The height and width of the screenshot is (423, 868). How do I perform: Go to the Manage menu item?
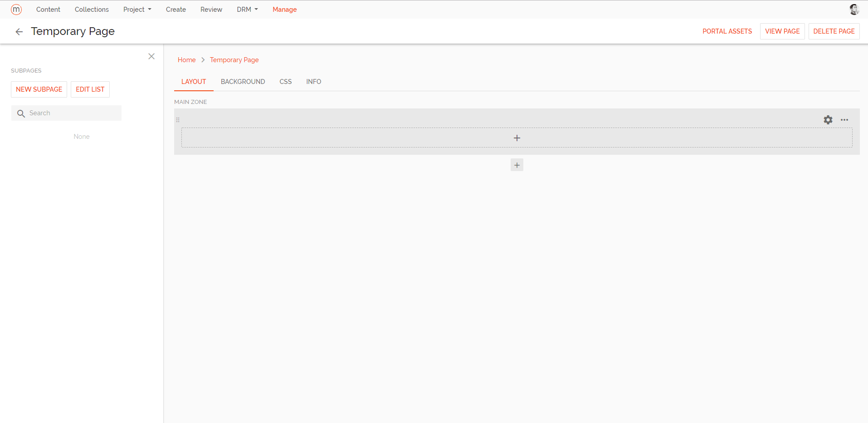284,9
